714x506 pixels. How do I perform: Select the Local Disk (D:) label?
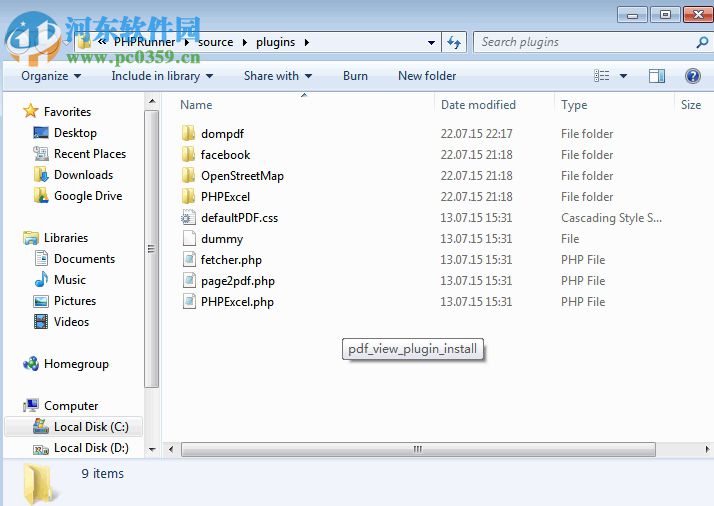coord(91,448)
